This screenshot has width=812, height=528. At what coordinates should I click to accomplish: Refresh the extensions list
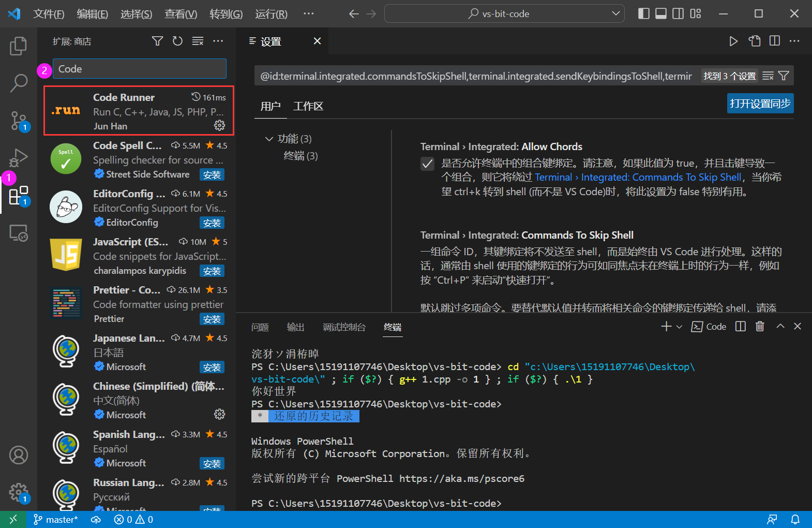click(177, 41)
